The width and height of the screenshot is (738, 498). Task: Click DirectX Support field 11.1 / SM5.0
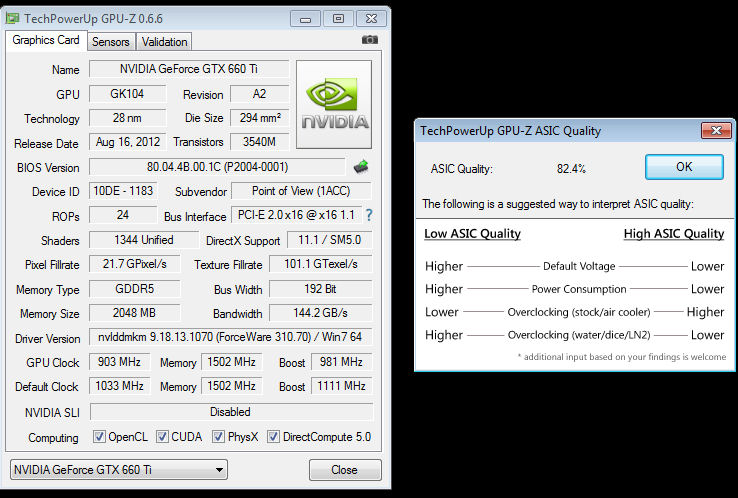tap(329, 240)
